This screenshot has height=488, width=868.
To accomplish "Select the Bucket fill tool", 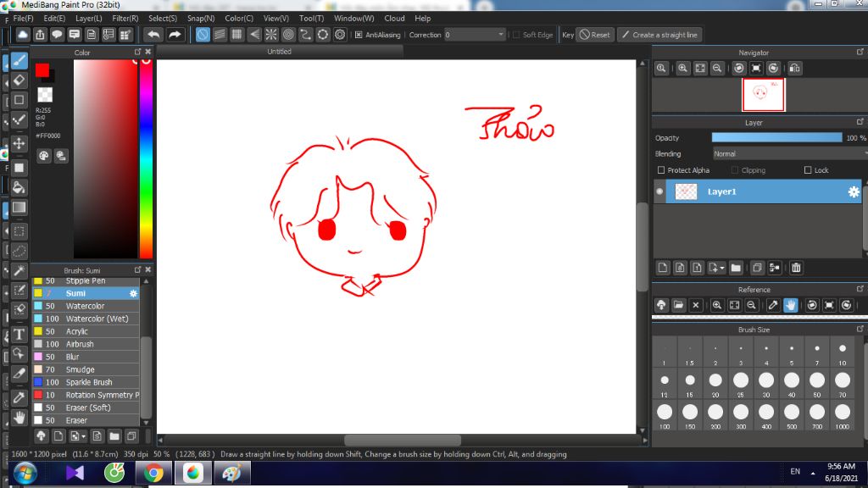I will (x=19, y=187).
